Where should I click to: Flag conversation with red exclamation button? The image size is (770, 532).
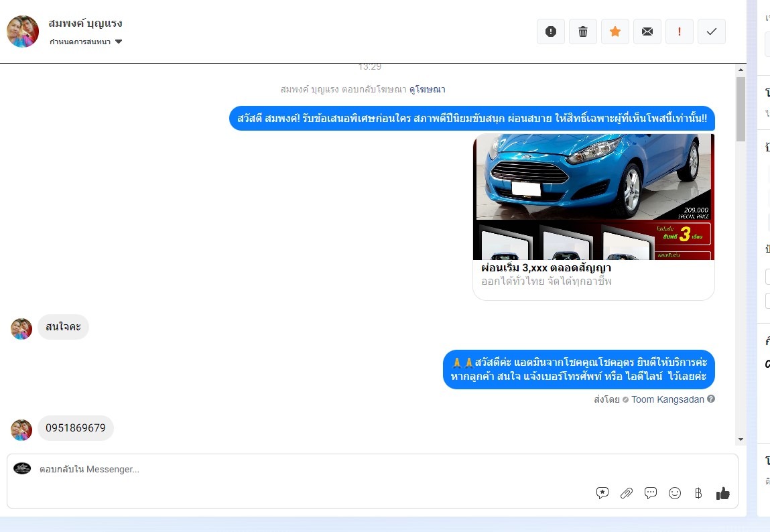point(679,31)
